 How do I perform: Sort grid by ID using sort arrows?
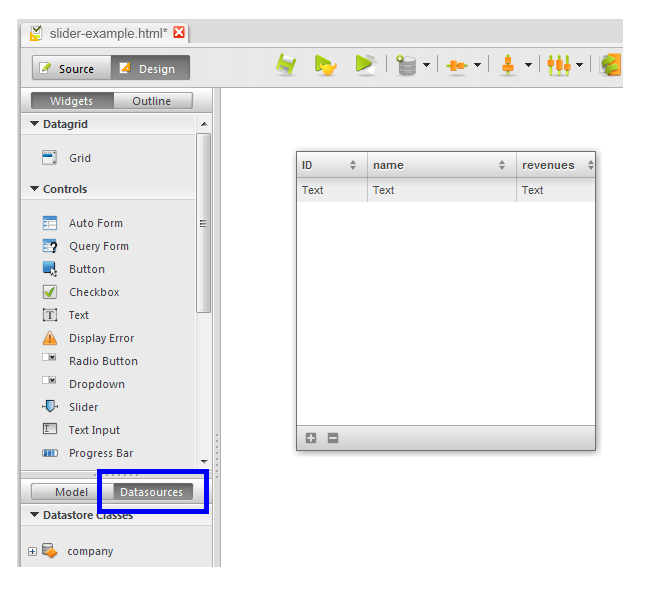tap(353, 165)
